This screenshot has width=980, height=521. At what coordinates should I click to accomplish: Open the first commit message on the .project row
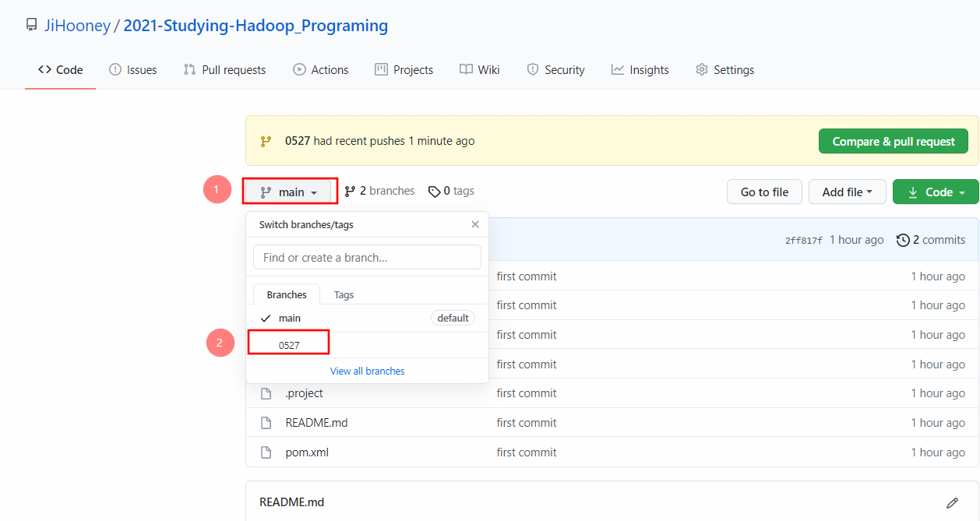527,393
